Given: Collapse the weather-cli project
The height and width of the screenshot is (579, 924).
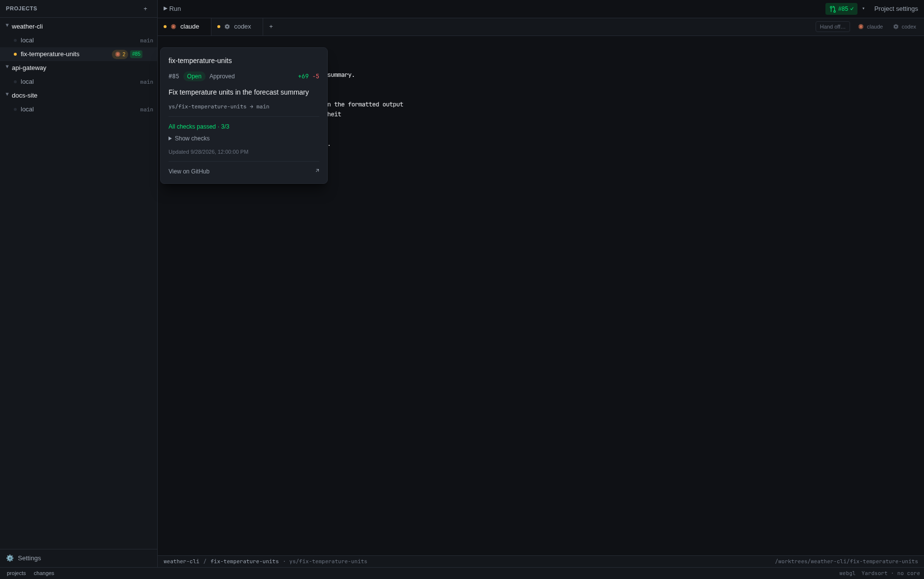Looking at the screenshot, I should click(x=7, y=26).
